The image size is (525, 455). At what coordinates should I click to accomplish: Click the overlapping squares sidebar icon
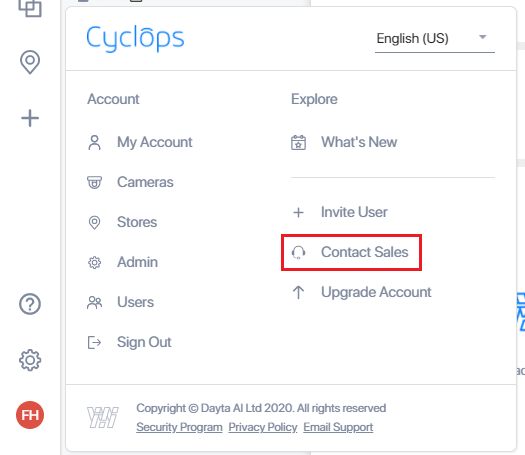(x=30, y=7)
